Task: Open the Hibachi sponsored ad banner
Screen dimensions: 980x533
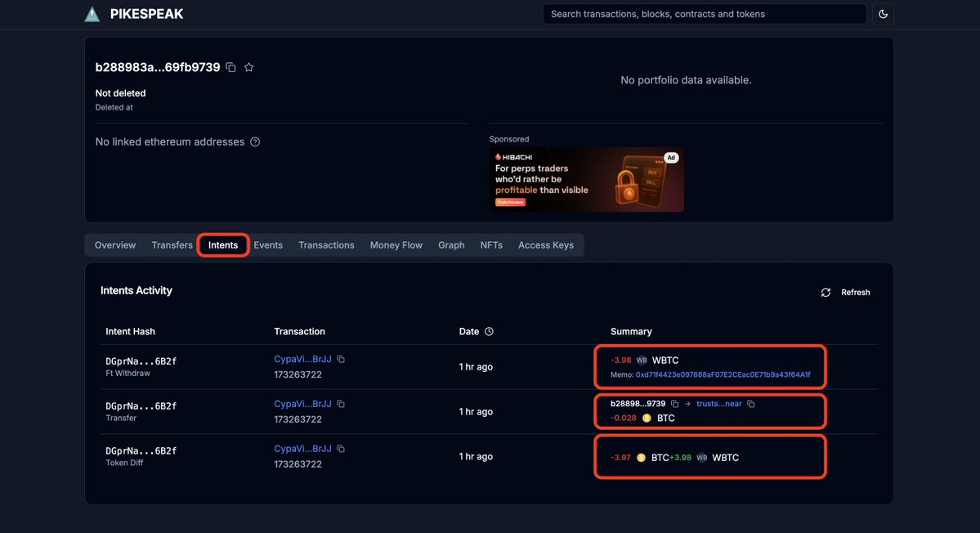Action: (586, 179)
